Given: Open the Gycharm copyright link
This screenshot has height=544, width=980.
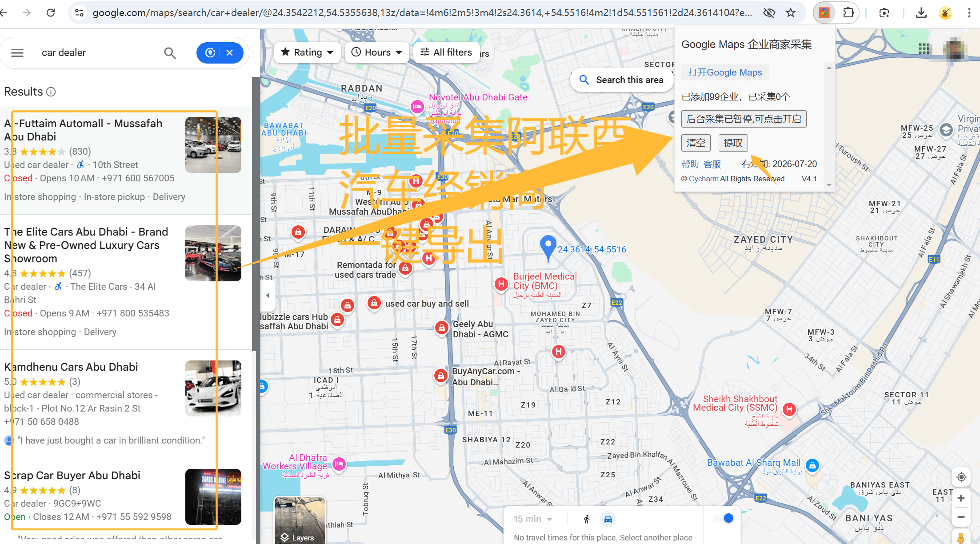Looking at the screenshot, I should 704,179.
